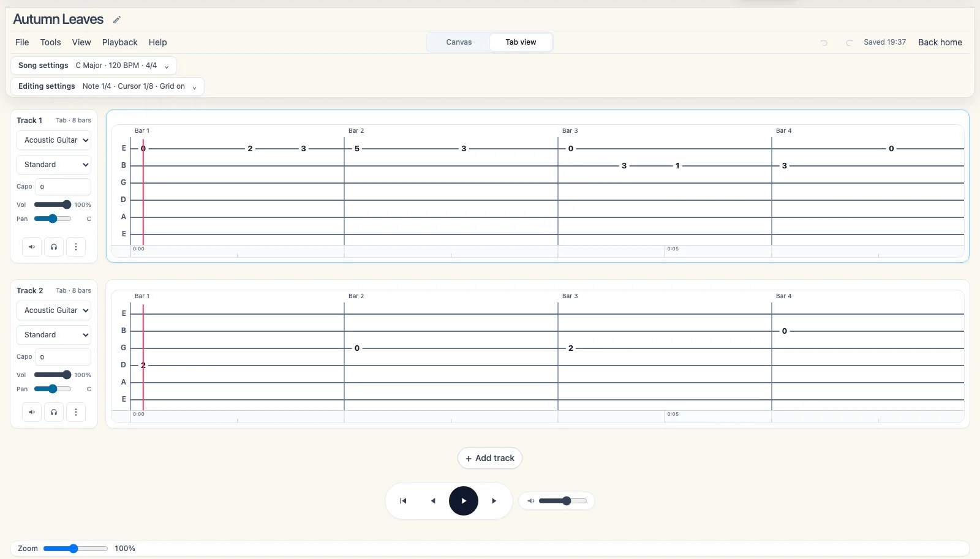This screenshot has width=980, height=559.
Task: Click the redo arrow icon
Action: [849, 43]
